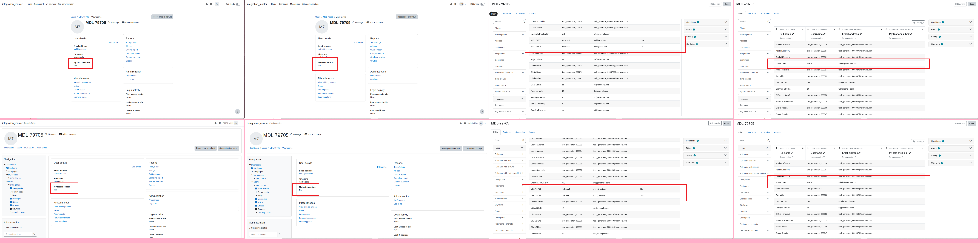This screenshot has width=980, height=243.
Task: Click Site home icon, mdl@test.com profile with Navigation block
Action: click(7, 168)
